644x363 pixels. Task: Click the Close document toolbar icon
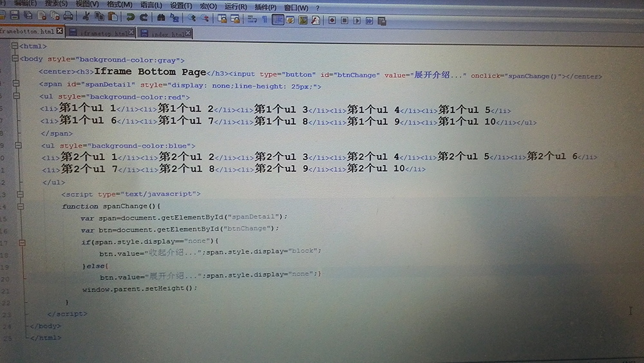(41, 16)
